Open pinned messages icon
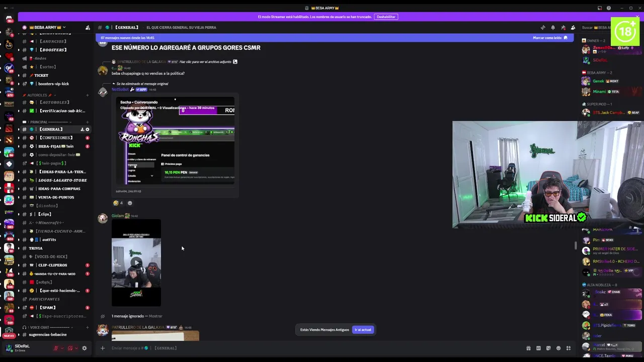644x362 pixels. point(562,28)
